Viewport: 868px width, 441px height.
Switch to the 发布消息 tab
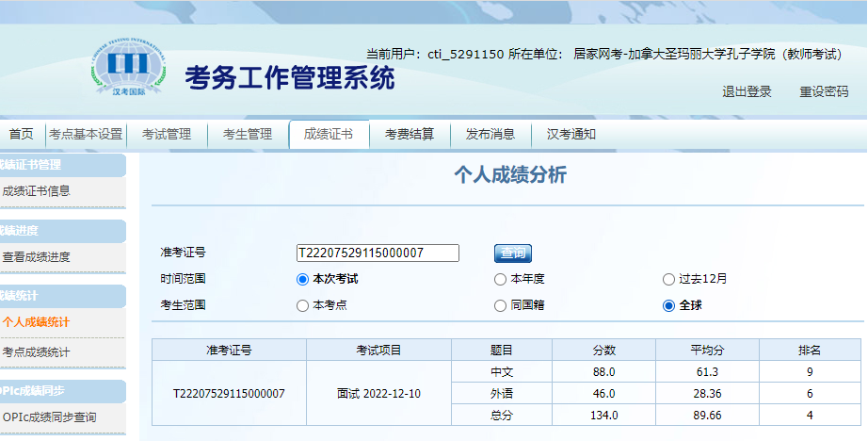pos(490,134)
